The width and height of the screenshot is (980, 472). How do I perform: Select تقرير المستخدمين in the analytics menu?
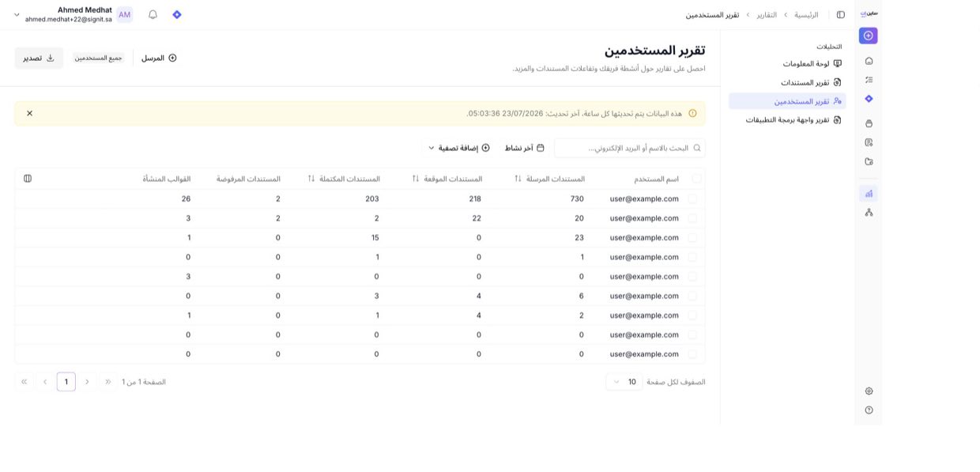pos(787,101)
